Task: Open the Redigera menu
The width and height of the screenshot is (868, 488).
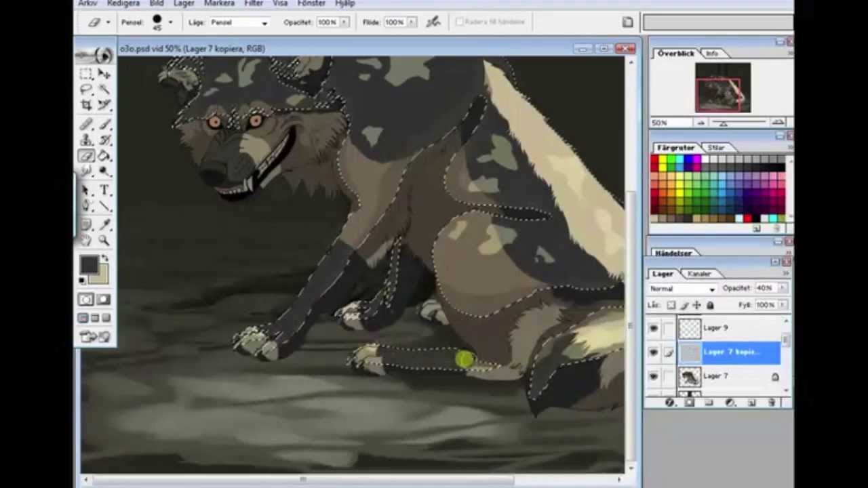Action: click(123, 3)
